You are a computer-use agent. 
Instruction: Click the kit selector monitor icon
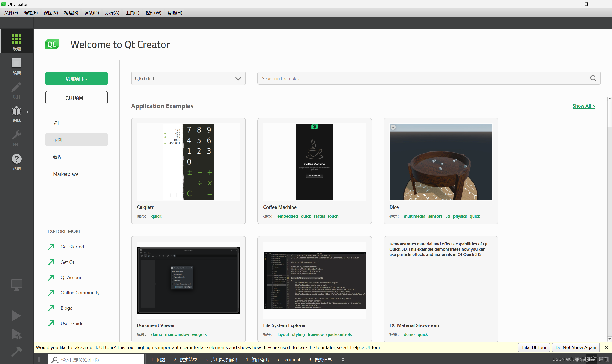pyautogui.click(x=17, y=285)
